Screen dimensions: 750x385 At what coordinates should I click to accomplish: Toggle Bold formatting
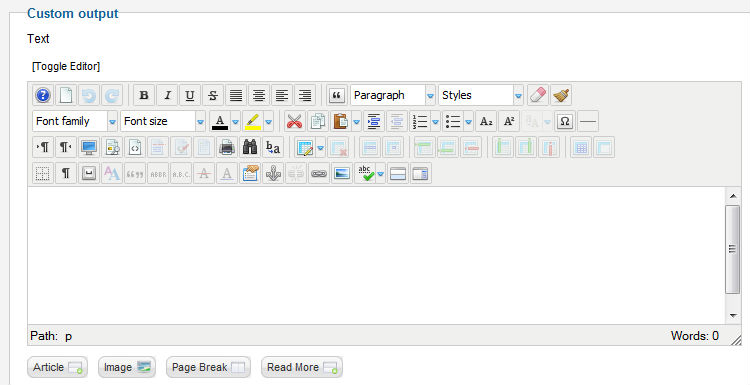143,95
